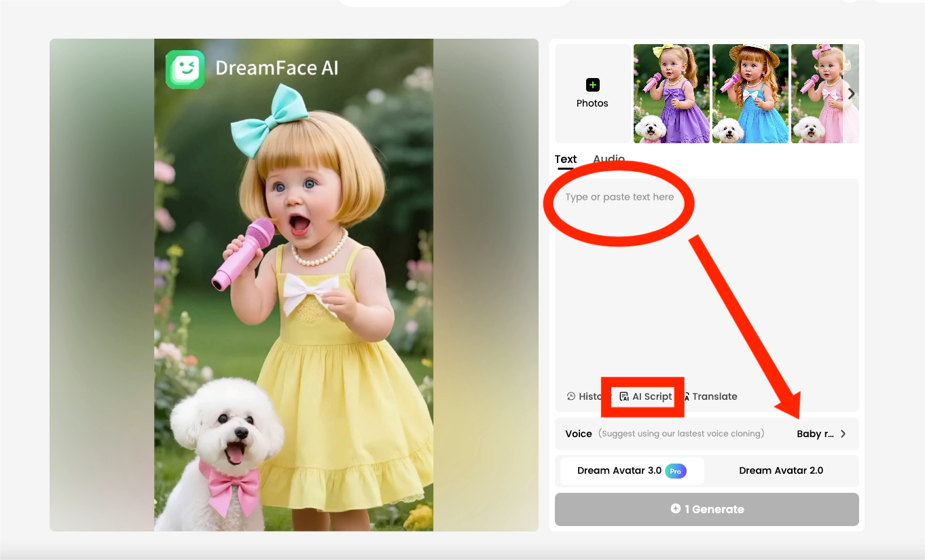Click the yellow dress girl preview image
The image size is (925, 560).
click(293, 305)
